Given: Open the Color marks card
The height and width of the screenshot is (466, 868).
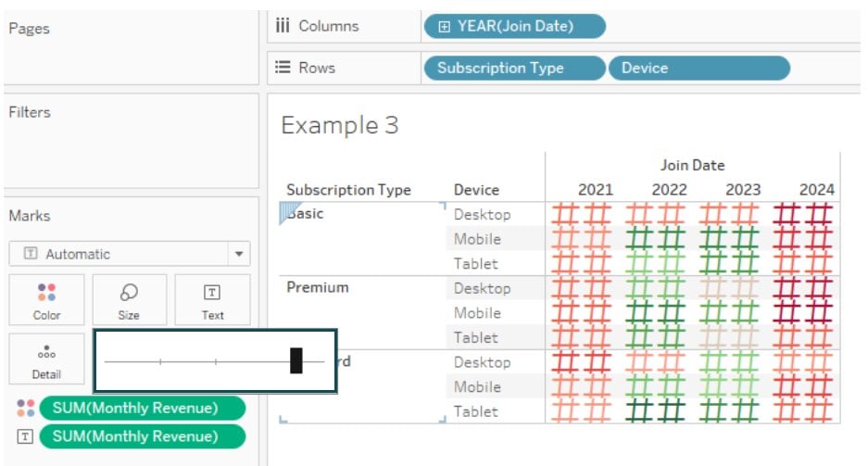Looking at the screenshot, I should point(46,299).
